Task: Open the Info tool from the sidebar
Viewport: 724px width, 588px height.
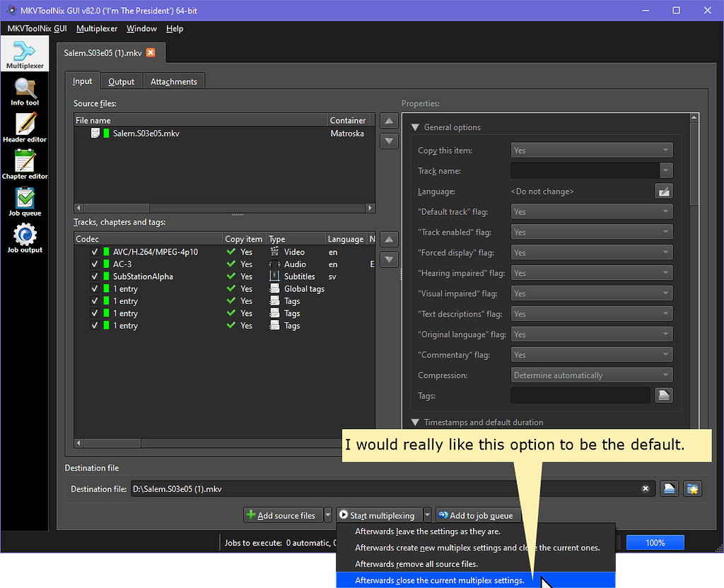Action: (x=25, y=90)
